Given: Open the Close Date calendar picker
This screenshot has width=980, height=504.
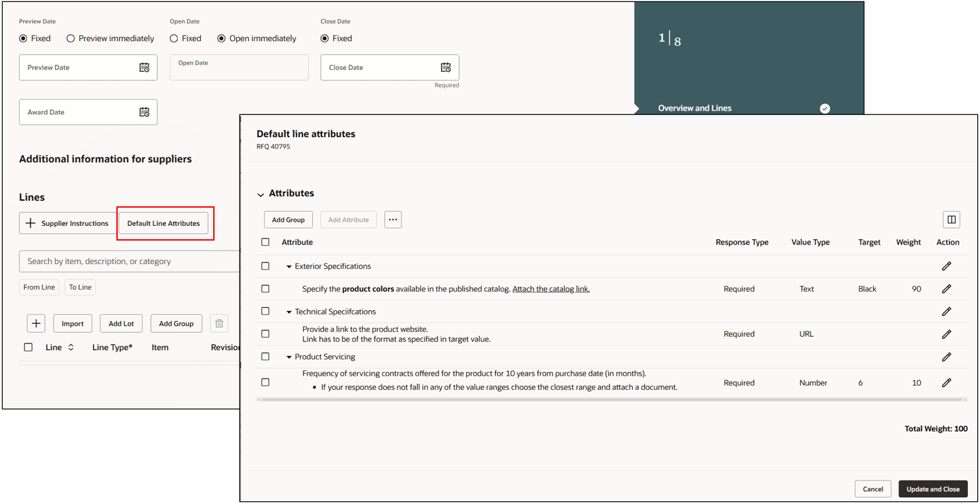Looking at the screenshot, I should coord(445,67).
